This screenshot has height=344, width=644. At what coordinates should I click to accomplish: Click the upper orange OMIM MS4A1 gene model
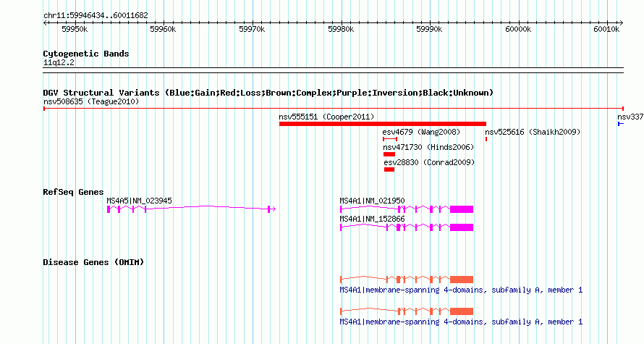[407, 280]
